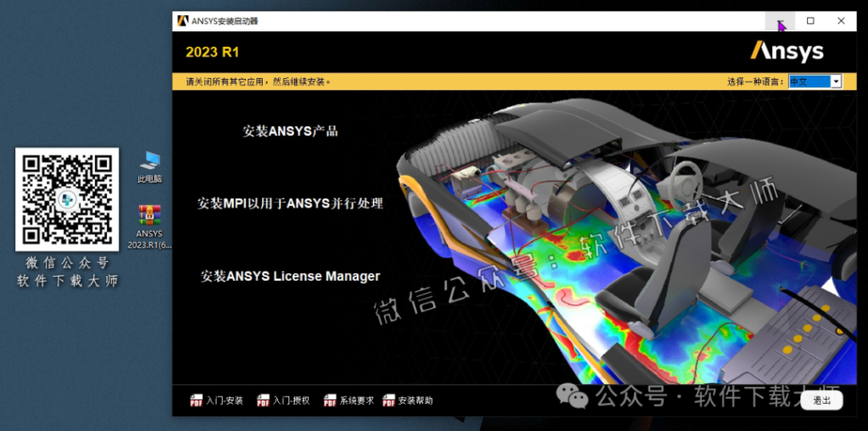868x431 pixels.
Task: Click the Ansys brand logo in header
Action: point(787,52)
